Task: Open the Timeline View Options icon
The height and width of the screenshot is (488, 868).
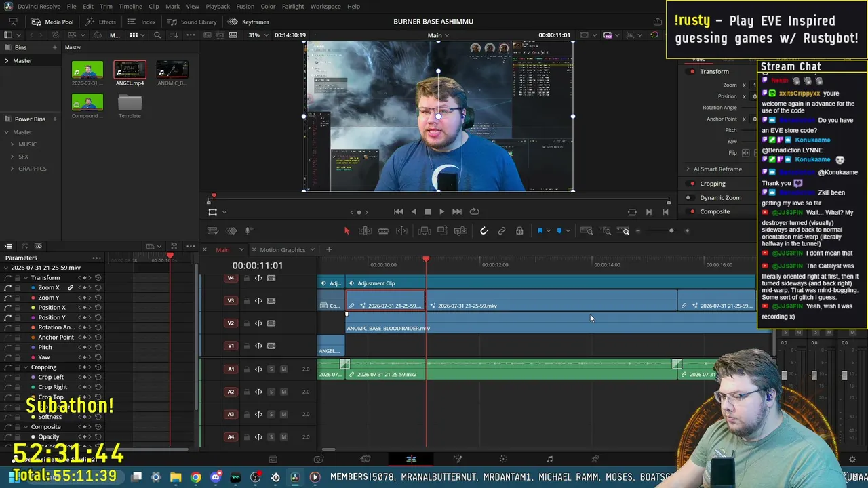Action: click(x=212, y=231)
